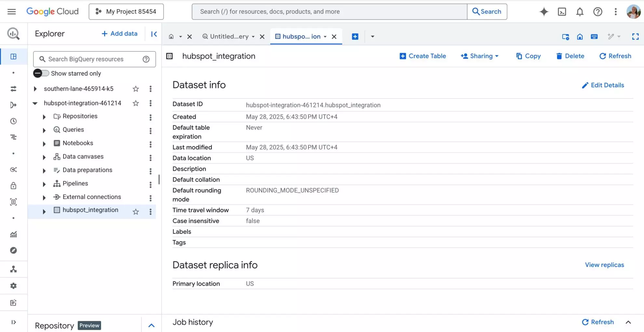Open notifications bell
This screenshot has width=644, height=332.
pyautogui.click(x=580, y=12)
